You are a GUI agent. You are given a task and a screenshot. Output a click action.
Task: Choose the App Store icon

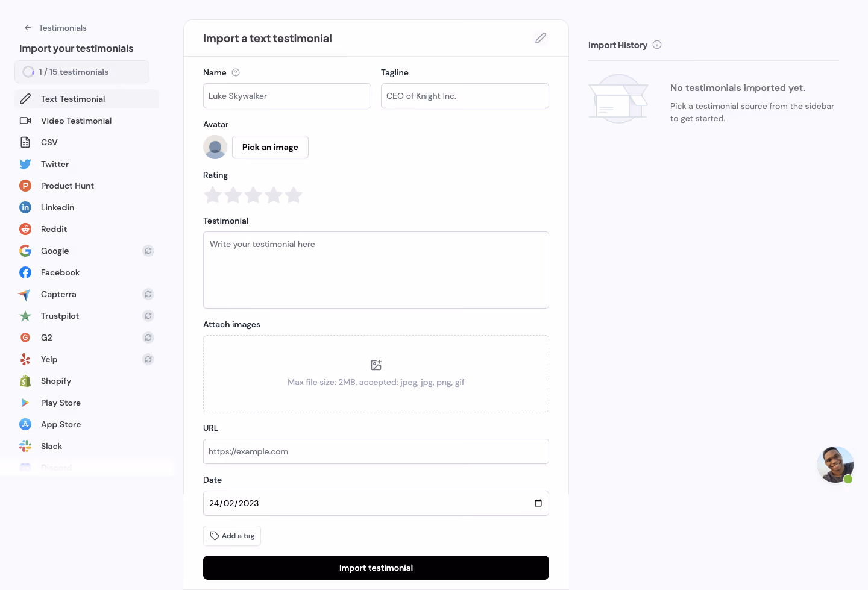25,424
